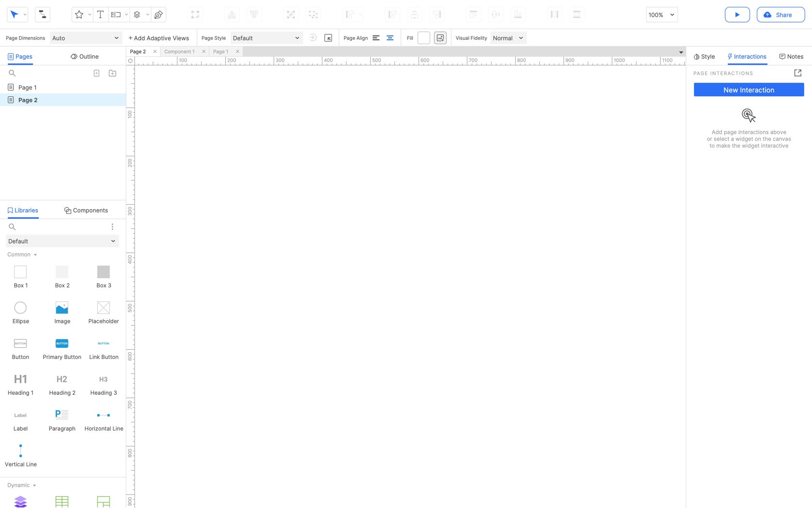812x508 pixels.
Task: Select the Pen drawing tool
Action: (x=159, y=15)
